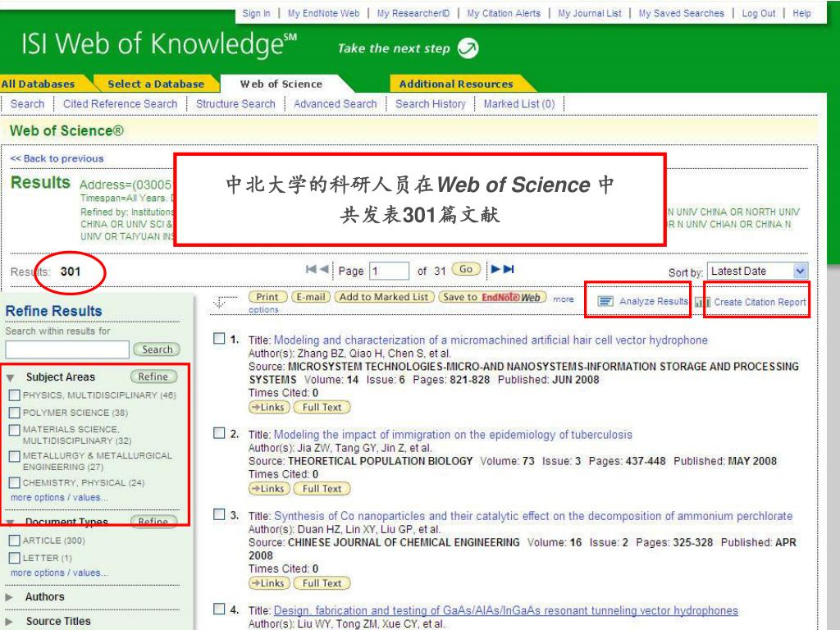Check the Polymer Science subject area

pos(15,413)
